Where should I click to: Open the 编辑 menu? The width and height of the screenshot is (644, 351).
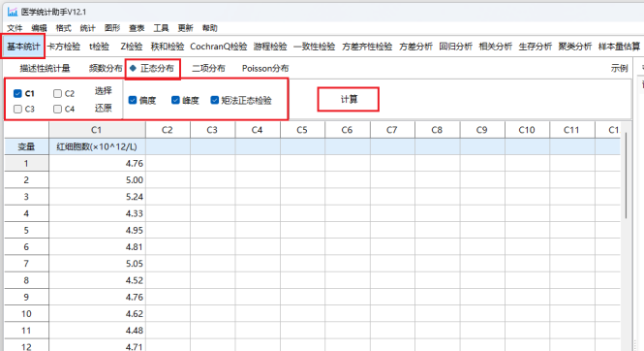pos(39,28)
